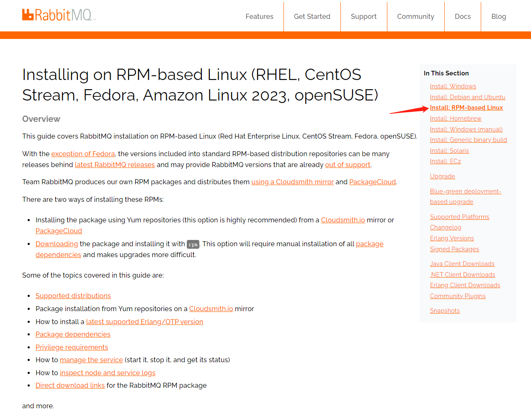The height and width of the screenshot is (420, 531).
Task: Follow the 'out of support' link
Action: (x=348, y=165)
